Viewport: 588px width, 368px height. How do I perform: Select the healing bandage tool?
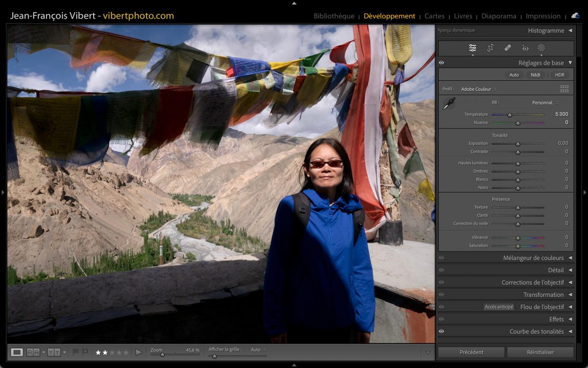point(508,48)
